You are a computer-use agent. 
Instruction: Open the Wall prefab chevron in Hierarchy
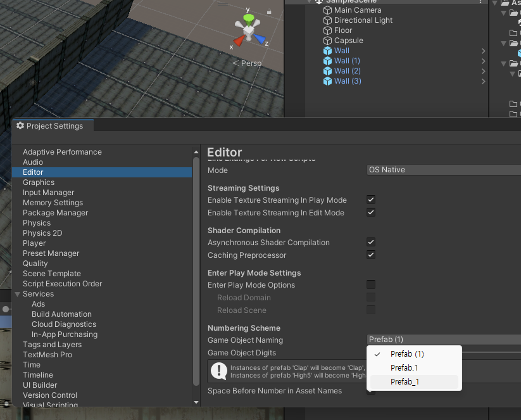483,51
